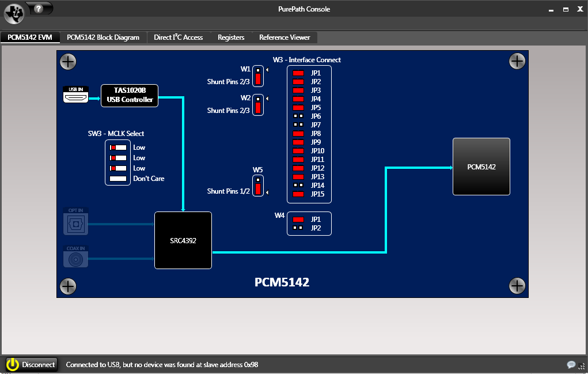The width and height of the screenshot is (588, 374).
Task: Click the window resize grip in status bar
Action: pos(582,367)
